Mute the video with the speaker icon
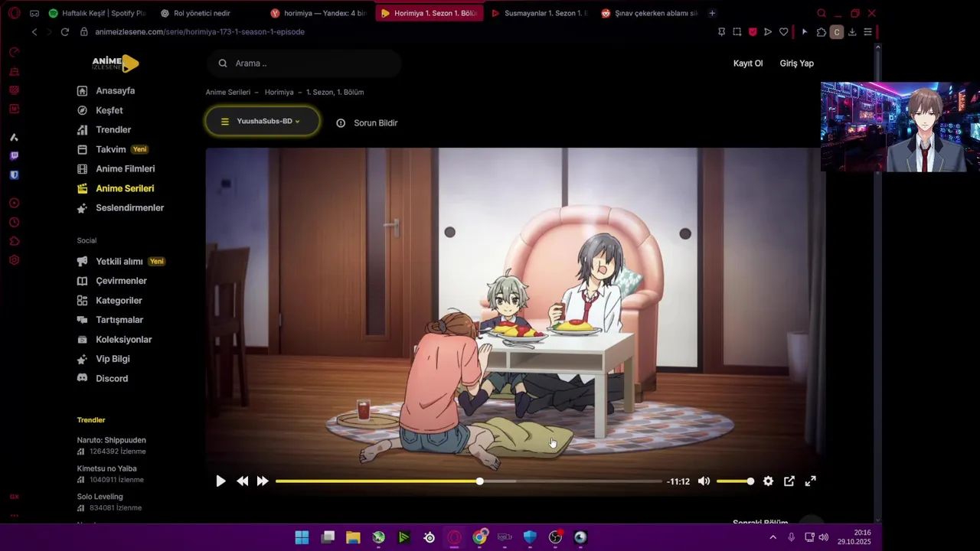980x551 pixels. coord(704,481)
